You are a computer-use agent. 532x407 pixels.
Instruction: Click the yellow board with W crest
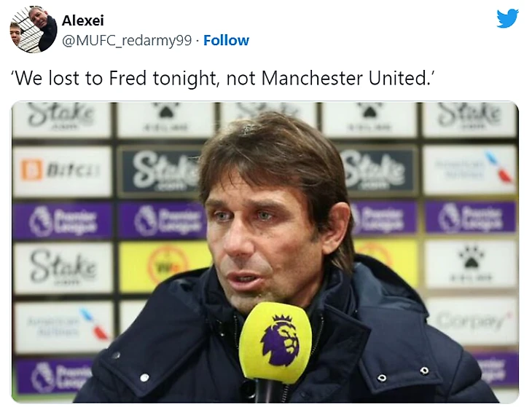(166, 264)
